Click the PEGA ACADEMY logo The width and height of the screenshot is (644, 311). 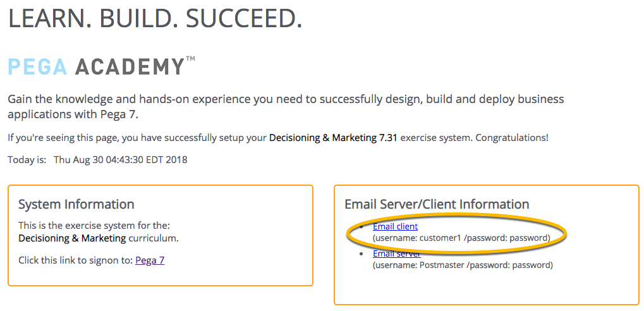(x=102, y=66)
